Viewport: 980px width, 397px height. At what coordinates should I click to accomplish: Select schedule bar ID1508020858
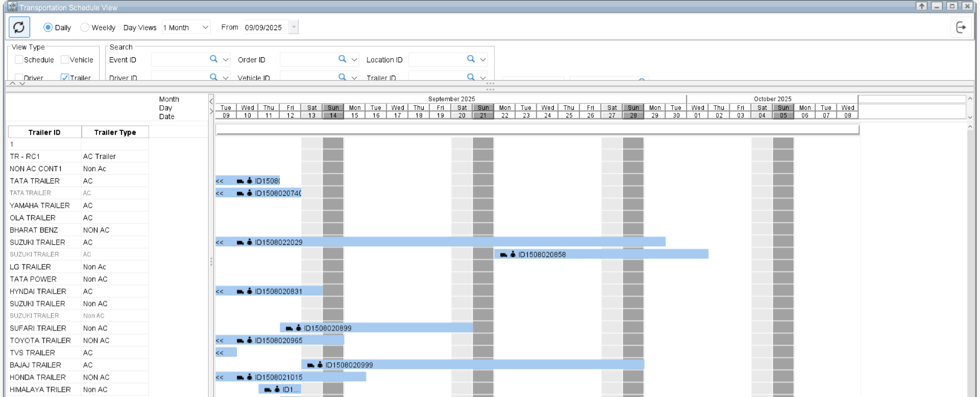tap(601, 254)
